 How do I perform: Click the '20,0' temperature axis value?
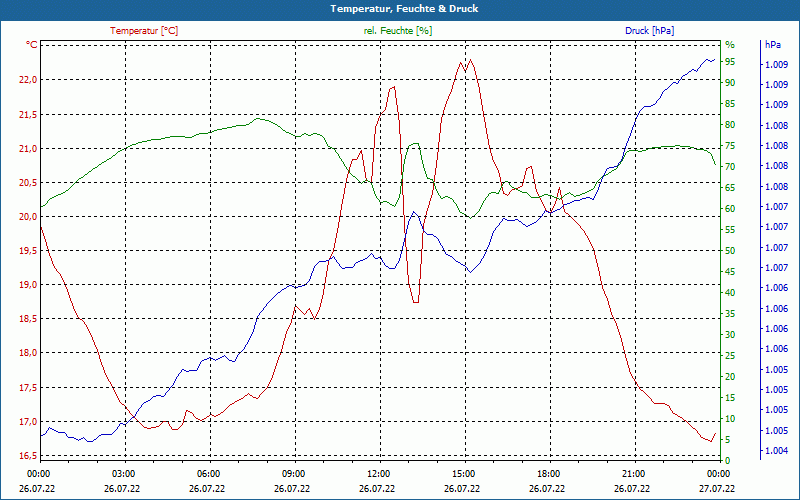click(28, 216)
